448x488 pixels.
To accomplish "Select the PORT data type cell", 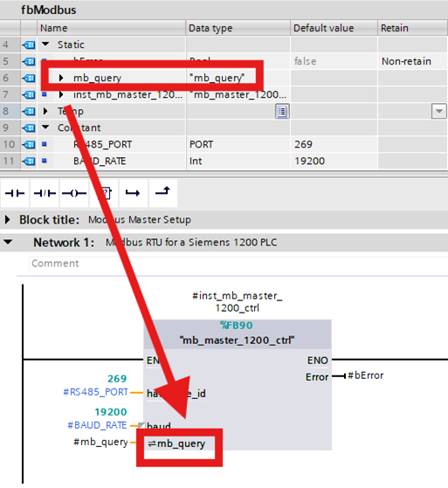I will click(238, 144).
